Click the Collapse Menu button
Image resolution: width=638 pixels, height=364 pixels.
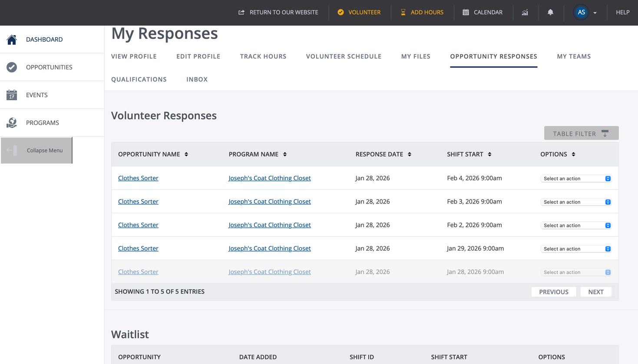[36, 151]
